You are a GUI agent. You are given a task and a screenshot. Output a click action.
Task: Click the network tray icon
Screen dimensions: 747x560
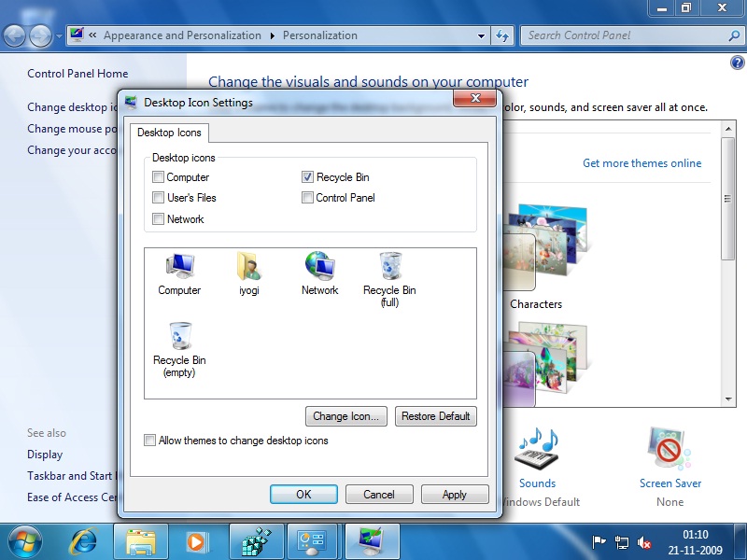pos(621,542)
